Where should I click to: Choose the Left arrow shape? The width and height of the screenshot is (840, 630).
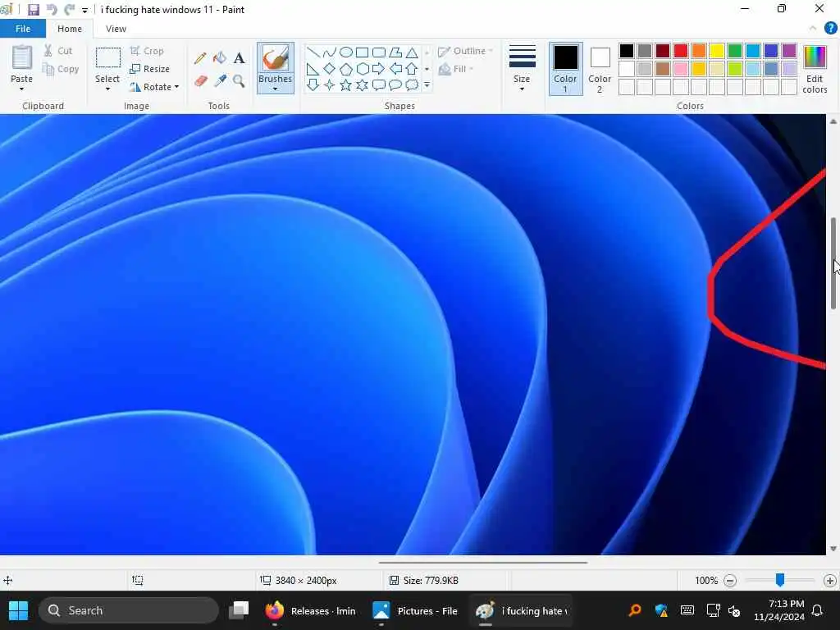pyautogui.click(x=395, y=69)
